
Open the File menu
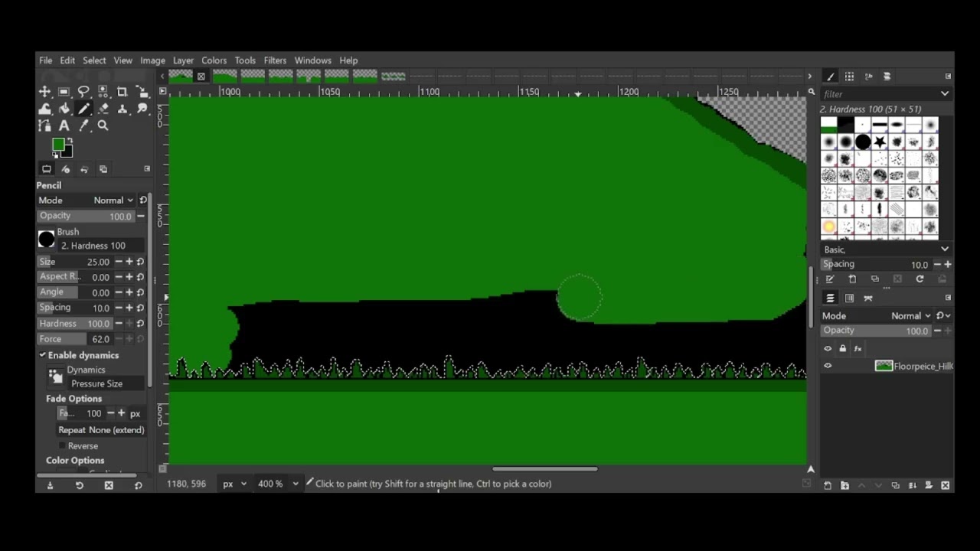coord(46,60)
